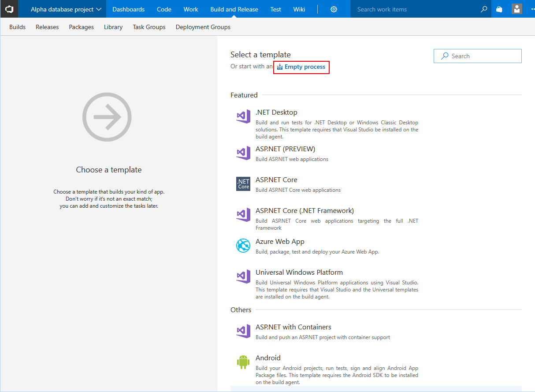
Task: Click the ASP.NET Core (.NET Framework) icon
Action: click(x=243, y=215)
